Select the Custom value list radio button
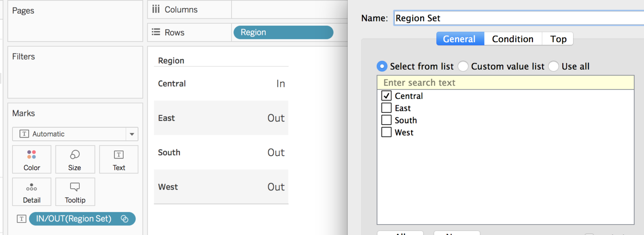Viewport: 644px width, 235px height. tap(463, 66)
